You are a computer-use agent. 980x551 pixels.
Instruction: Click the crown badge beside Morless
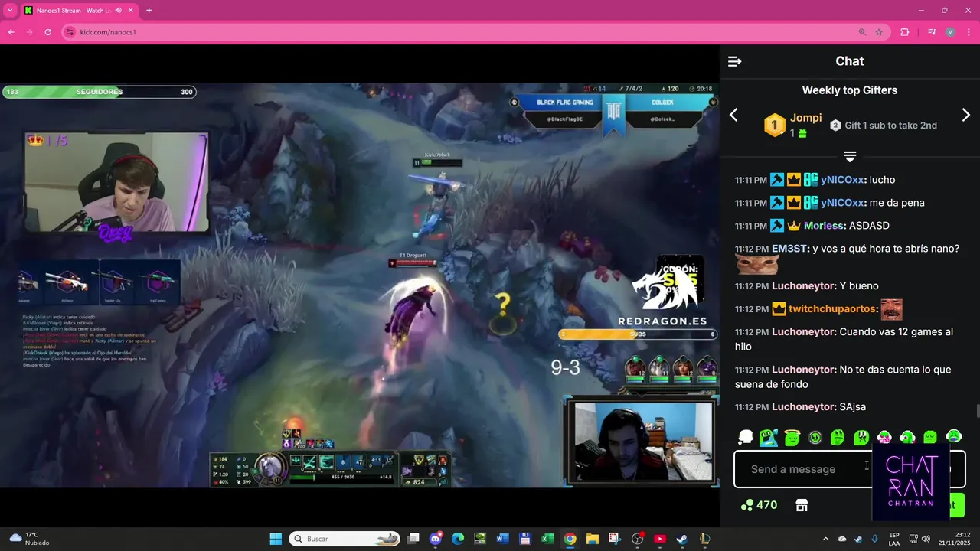[x=794, y=226]
